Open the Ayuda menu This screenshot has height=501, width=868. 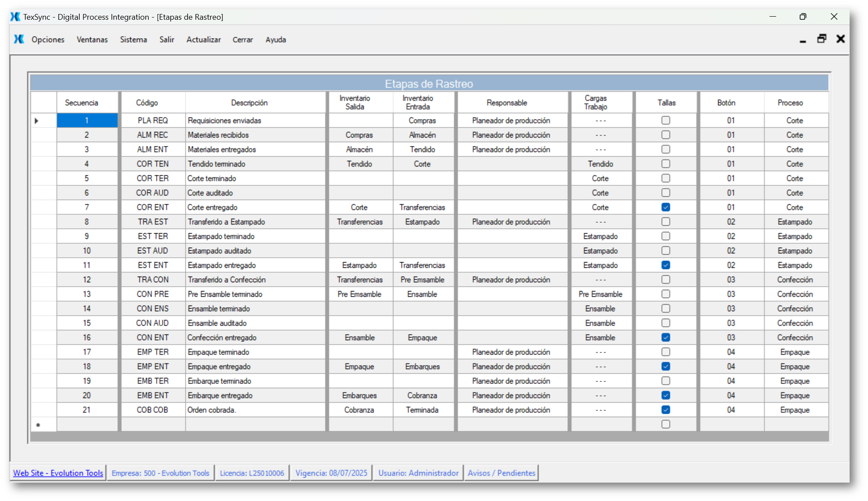click(x=275, y=39)
